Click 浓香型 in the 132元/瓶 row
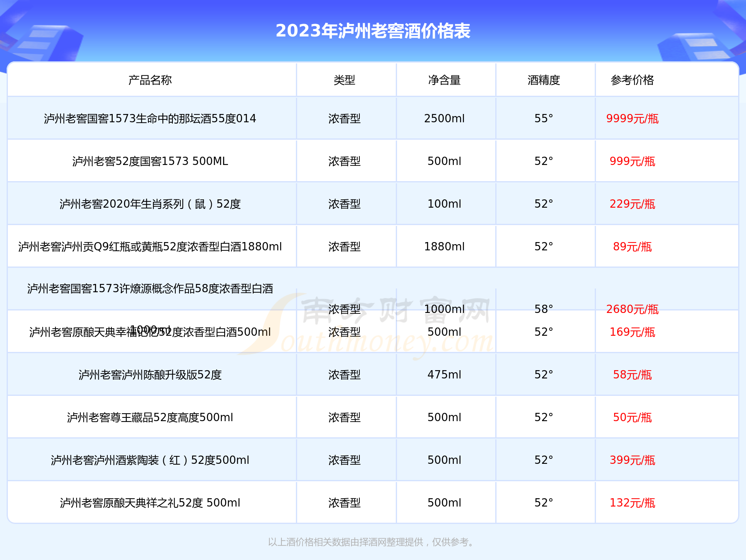746x560 pixels. (344, 503)
